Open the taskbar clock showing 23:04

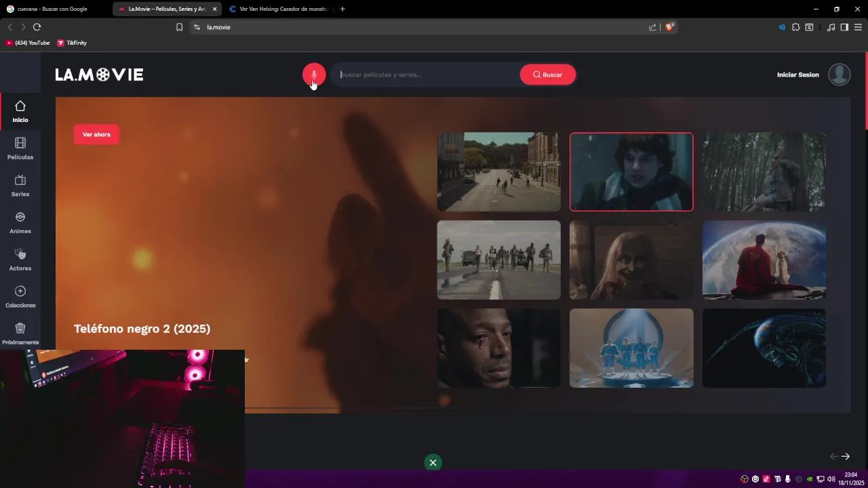pos(851,479)
